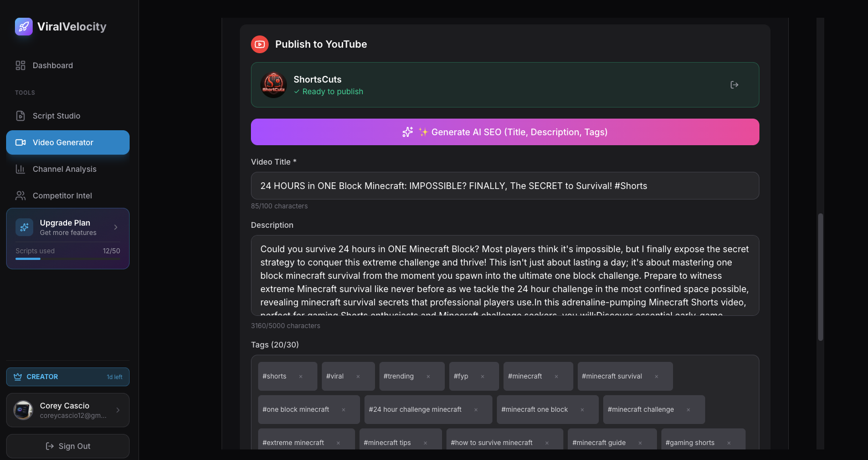This screenshot has width=868, height=460.
Task: Open the chevron next to Corey Cascio
Action: point(117,410)
